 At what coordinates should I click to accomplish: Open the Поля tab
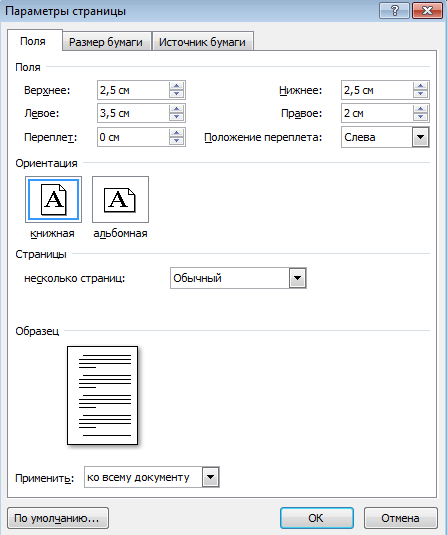tap(33, 41)
